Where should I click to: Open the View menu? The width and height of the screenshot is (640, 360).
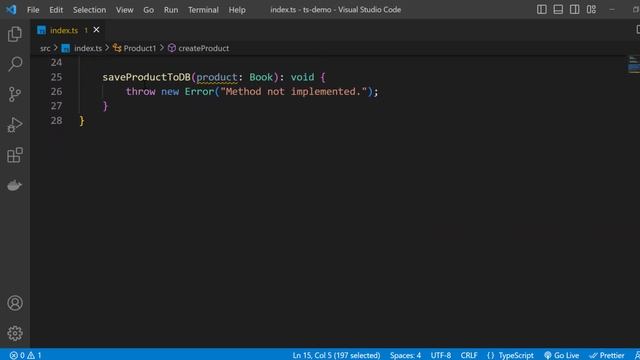[124, 10]
